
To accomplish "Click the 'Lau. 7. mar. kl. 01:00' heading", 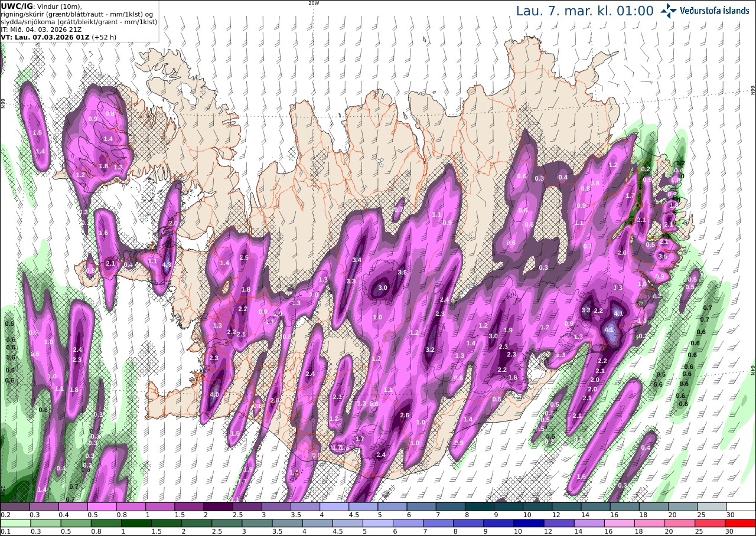I will 585,11.
